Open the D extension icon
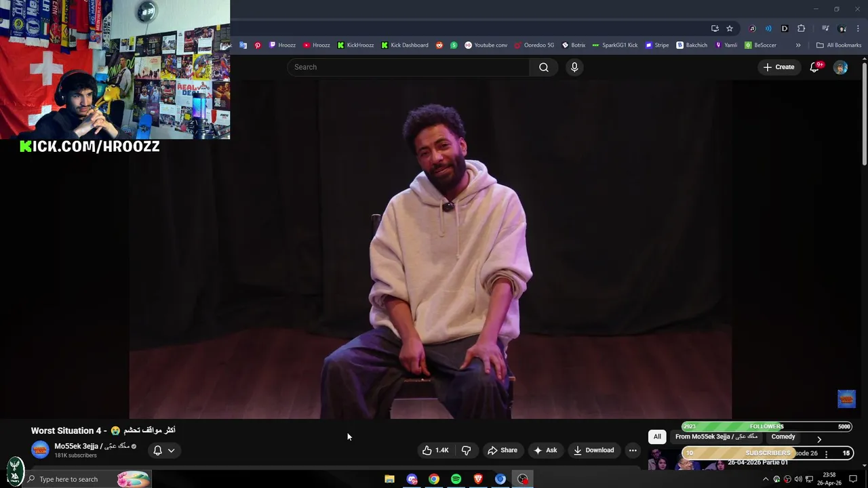The width and height of the screenshot is (868, 488). coord(785,28)
